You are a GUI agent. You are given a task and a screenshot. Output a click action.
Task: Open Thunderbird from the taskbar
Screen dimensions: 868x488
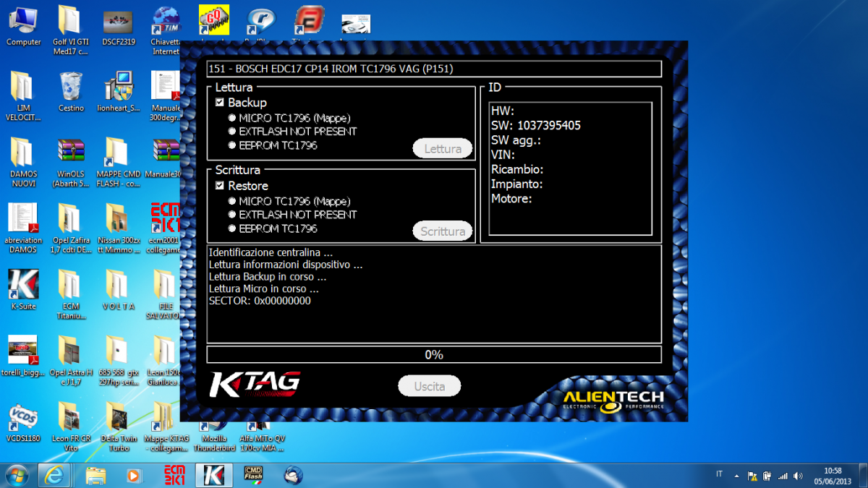coord(292,475)
